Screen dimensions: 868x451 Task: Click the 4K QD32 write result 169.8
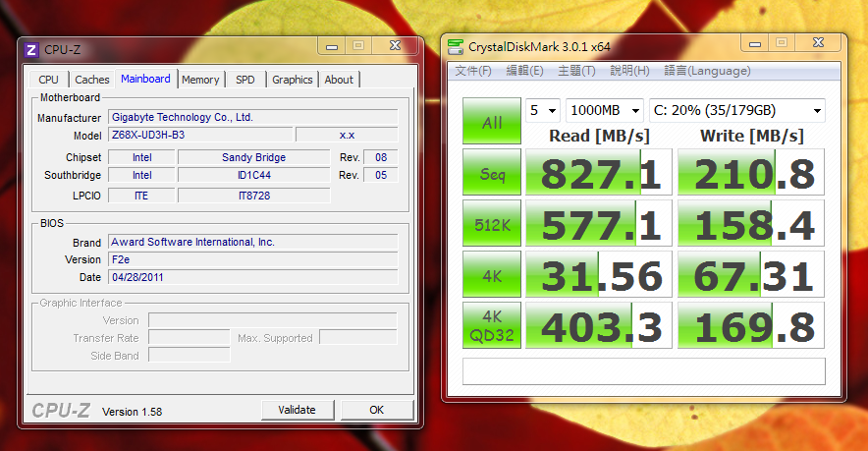click(x=751, y=325)
